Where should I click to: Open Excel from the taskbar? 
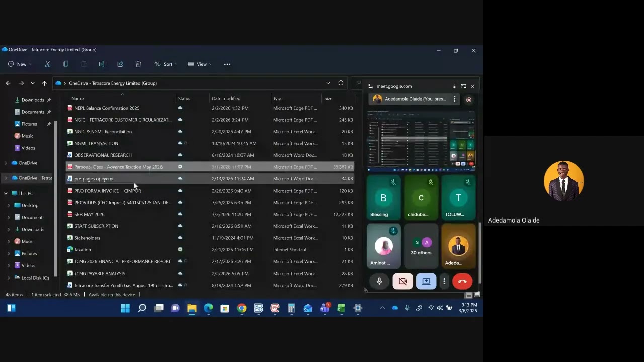(341, 308)
